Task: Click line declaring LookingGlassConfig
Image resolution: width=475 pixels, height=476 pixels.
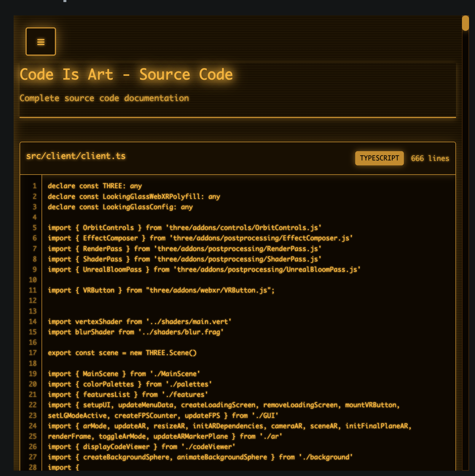Action: coord(120,207)
